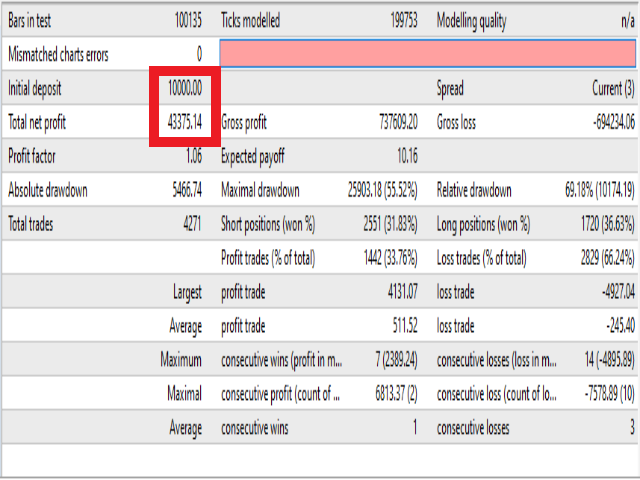Click the Gross loss label

point(456,122)
